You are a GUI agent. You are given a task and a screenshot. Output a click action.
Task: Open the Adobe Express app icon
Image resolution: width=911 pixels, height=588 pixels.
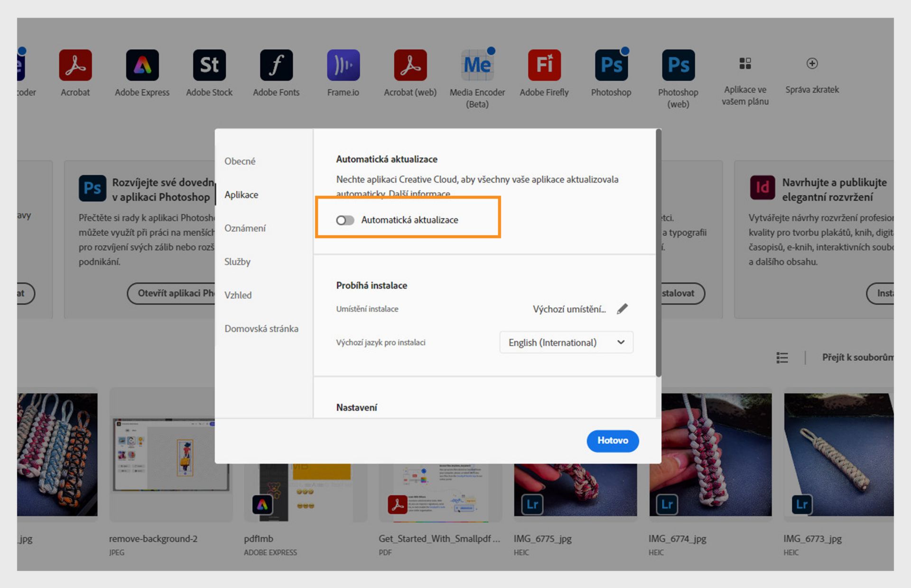click(142, 65)
